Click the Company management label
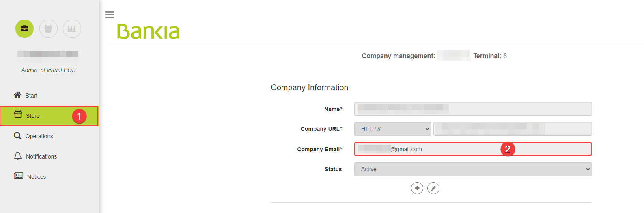 click(398, 56)
